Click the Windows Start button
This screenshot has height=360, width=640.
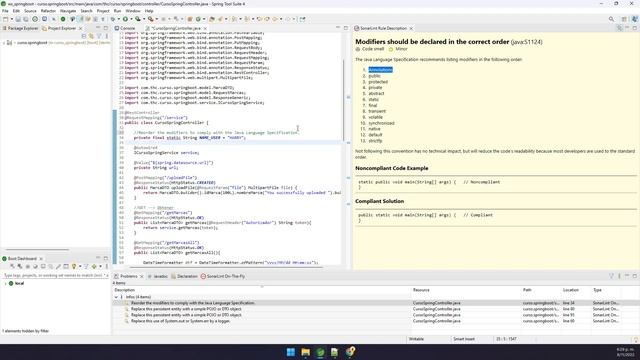click(x=291, y=352)
